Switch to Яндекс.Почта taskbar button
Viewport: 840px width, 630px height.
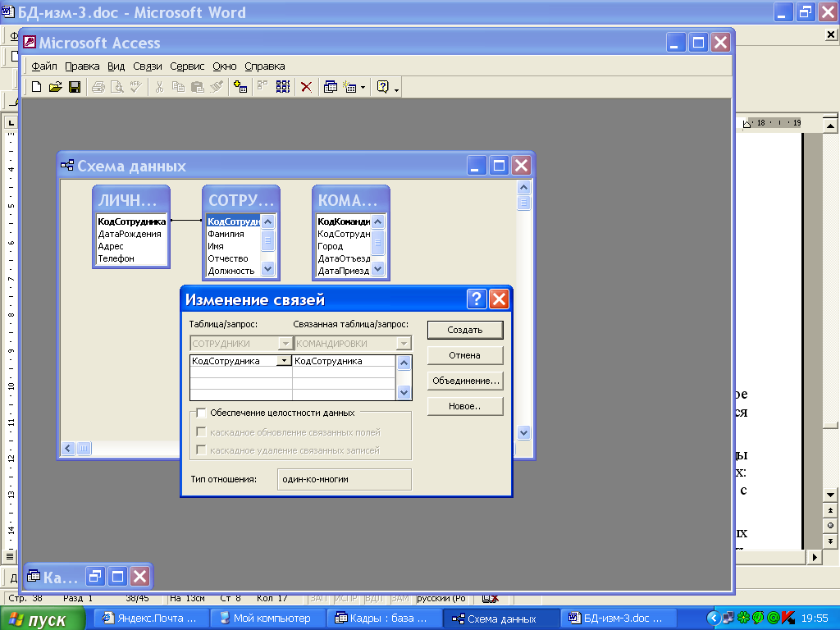coord(152,619)
